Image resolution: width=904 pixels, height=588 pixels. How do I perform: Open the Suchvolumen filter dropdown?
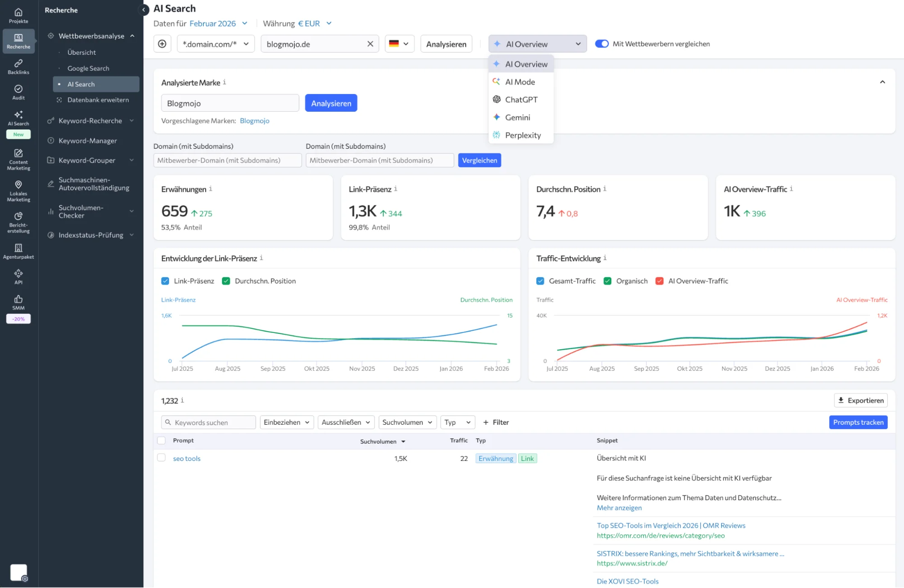point(407,422)
